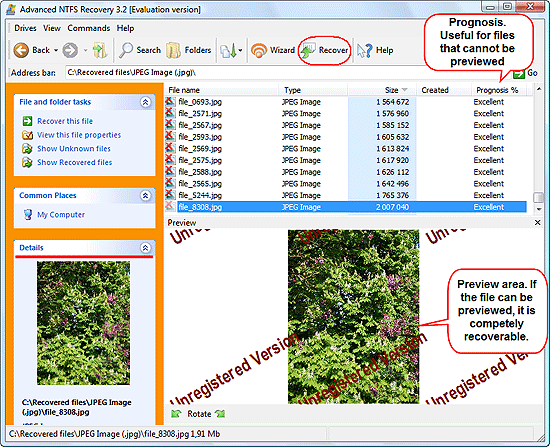Click Show Recovered files link
The image size is (550, 447).
75,162
